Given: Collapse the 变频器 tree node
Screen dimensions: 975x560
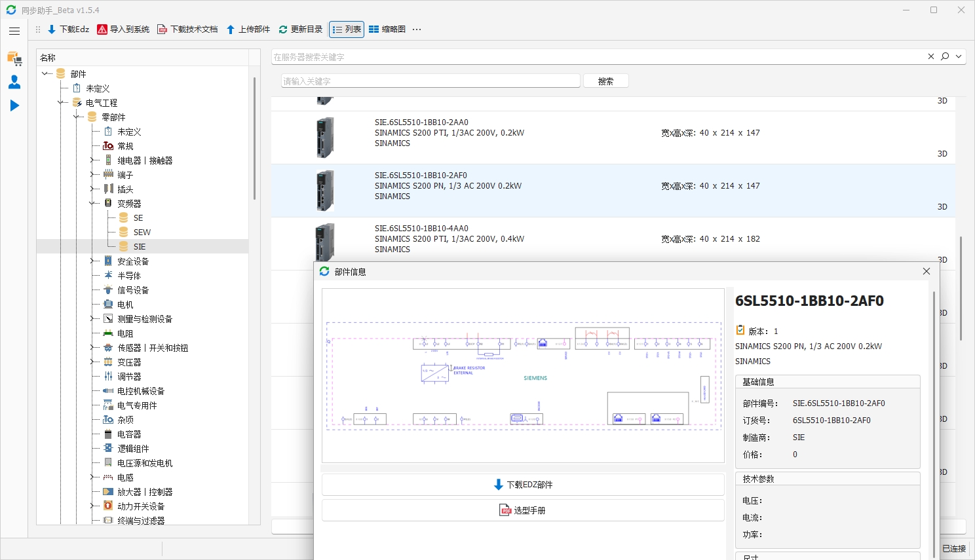Looking at the screenshot, I should [x=92, y=203].
